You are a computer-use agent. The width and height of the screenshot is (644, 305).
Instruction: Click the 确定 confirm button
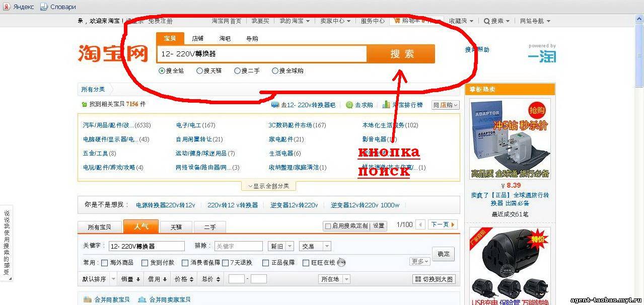pyautogui.click(x=444, y=254)
